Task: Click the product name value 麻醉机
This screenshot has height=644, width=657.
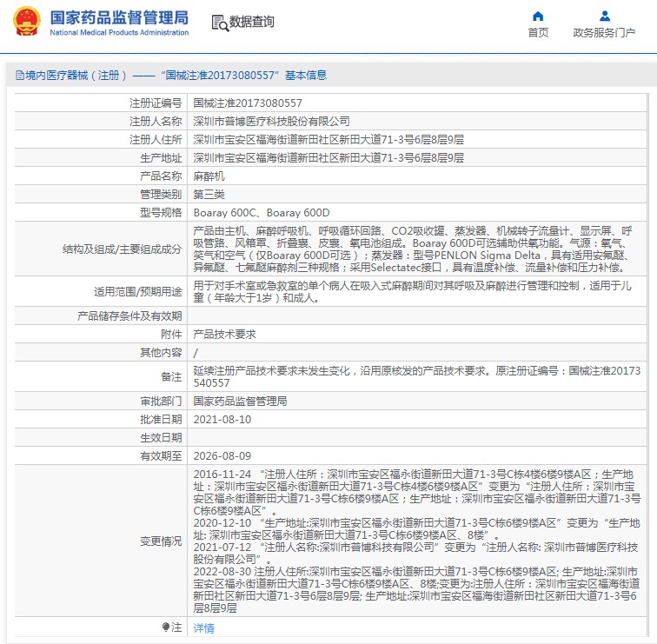Action: (209, 176)
